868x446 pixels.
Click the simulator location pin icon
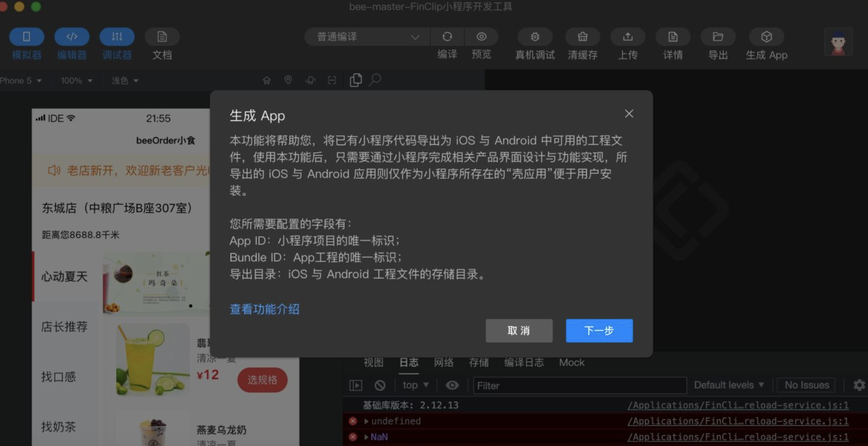pyautogui.click(x=288, y=80)
